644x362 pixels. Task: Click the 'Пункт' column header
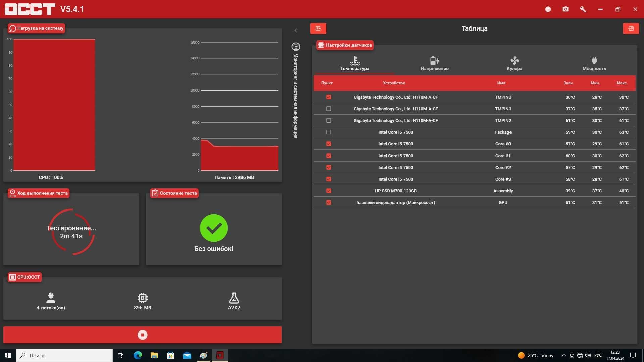pos(327,83)
